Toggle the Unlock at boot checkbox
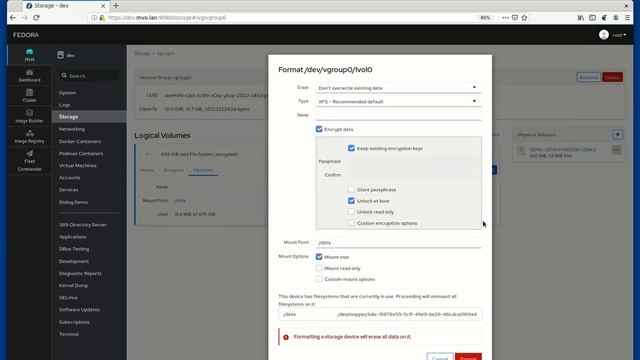This screenshot has height=360, width=640. click(351, 200)
